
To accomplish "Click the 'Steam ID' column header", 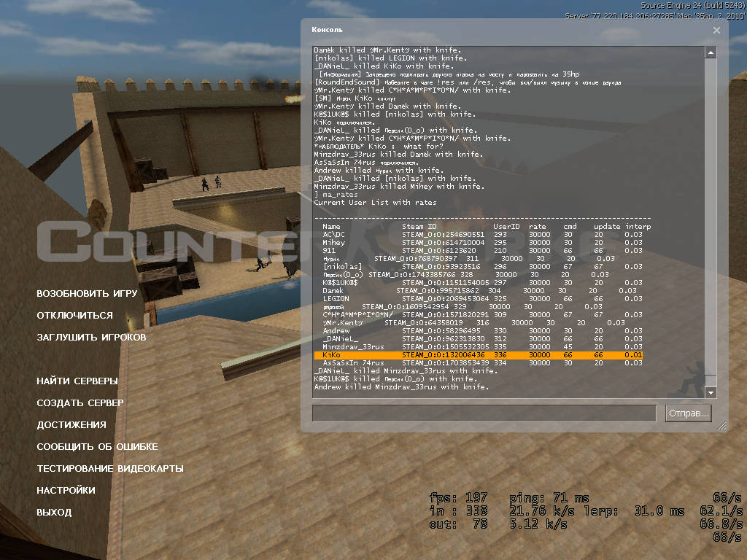I will pos(419,227).
